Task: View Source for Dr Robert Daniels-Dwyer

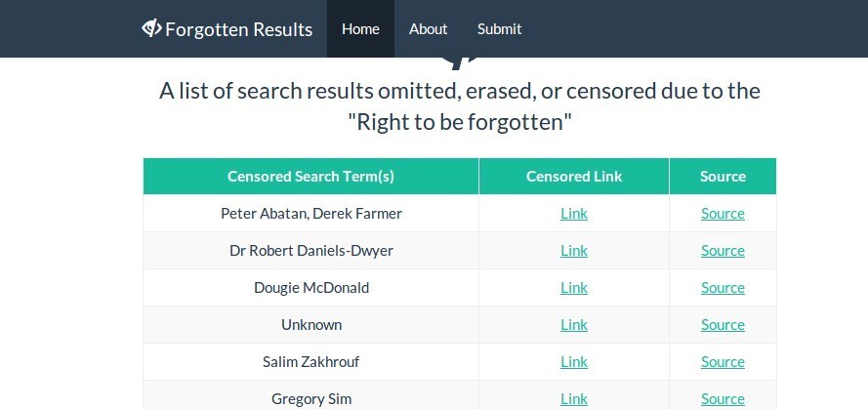Action: 723,251
